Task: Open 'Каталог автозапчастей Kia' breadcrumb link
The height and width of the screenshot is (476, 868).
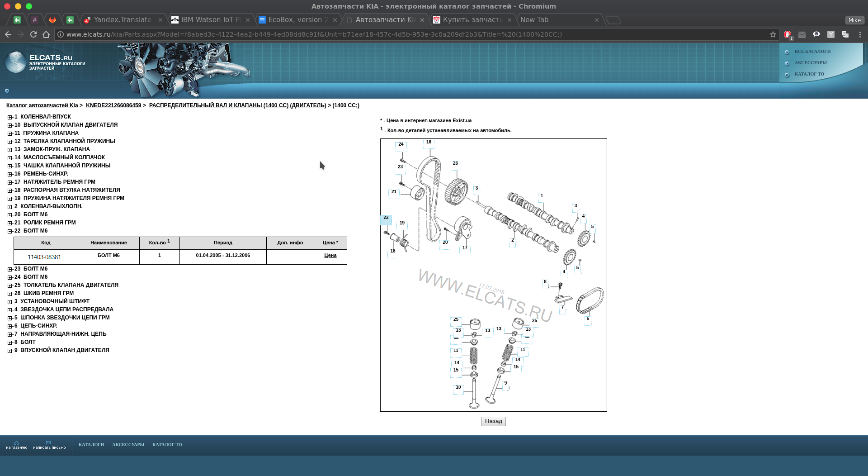Action: pyautogui.click(x=42, y=105)
